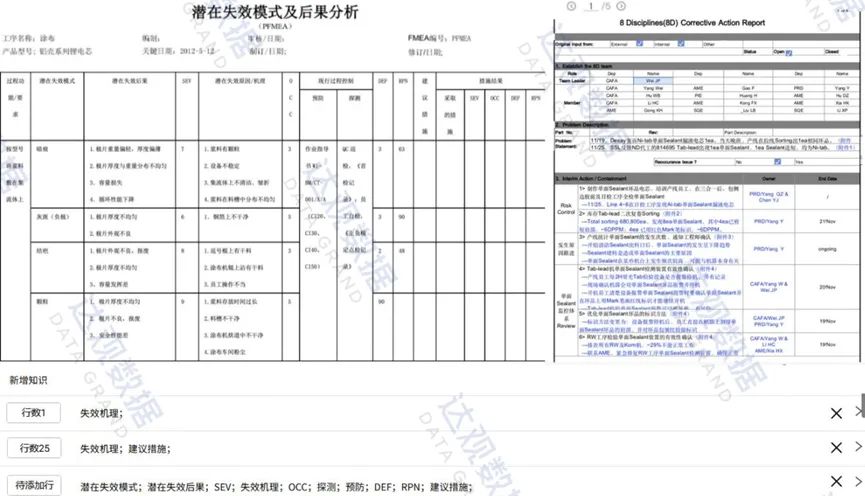The width and height of the screenshot is (865, 496).
Task: Click the 21/Nov end date cell
Action: (x=827, y=221)
